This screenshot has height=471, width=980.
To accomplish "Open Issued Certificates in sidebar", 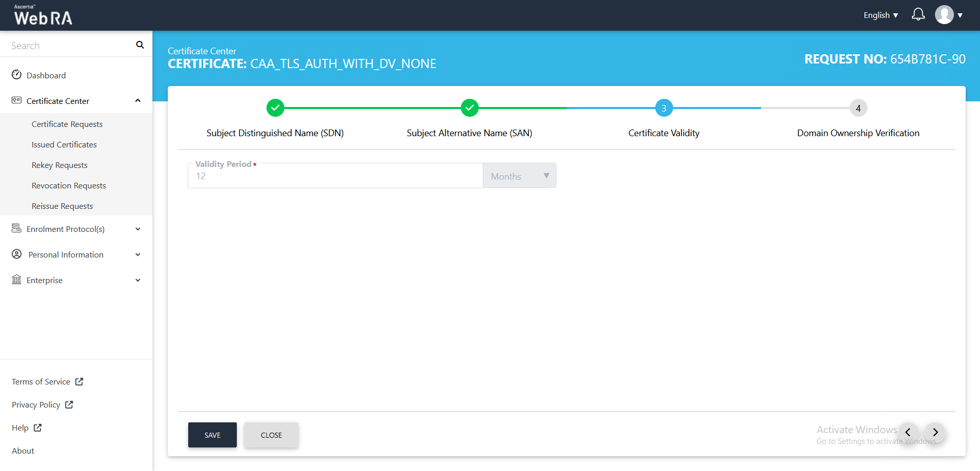I will (64, 144).
